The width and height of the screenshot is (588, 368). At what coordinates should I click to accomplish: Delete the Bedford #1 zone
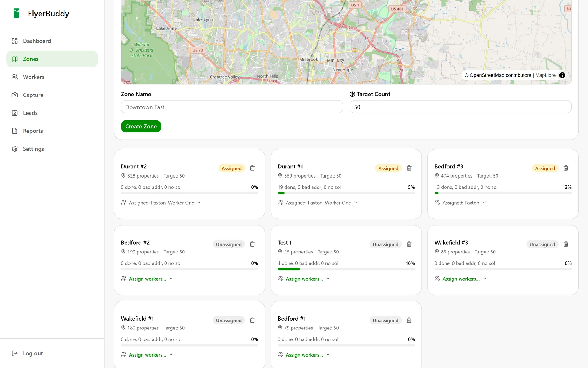point(409,320)
